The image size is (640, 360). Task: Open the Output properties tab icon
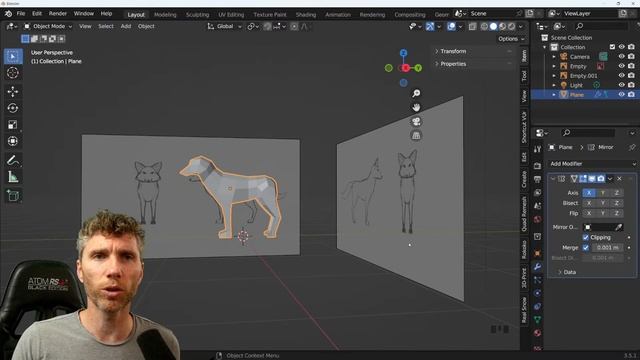click(538, 179)
